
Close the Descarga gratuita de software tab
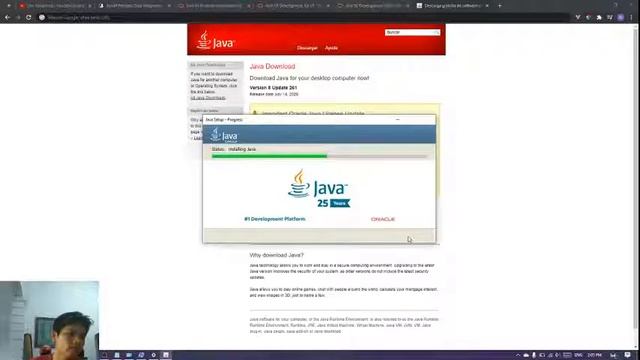coord(487,6)
